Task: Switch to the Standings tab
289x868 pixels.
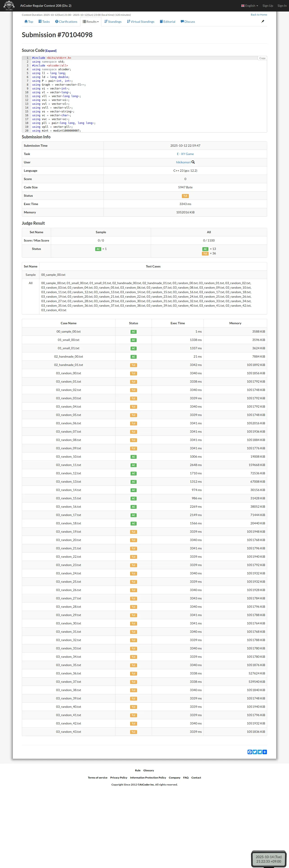Action: [113, 22]
